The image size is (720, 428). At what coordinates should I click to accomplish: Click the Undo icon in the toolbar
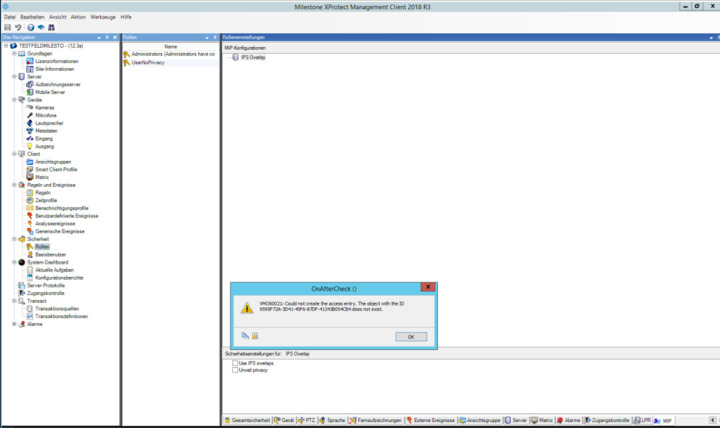pos(17,27)
